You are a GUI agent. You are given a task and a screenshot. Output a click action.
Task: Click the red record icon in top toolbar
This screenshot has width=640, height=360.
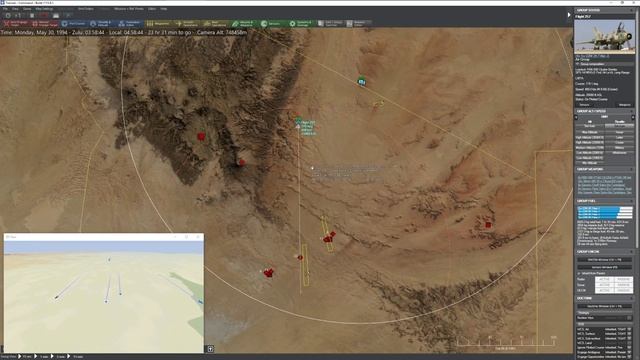pos(44,16)
